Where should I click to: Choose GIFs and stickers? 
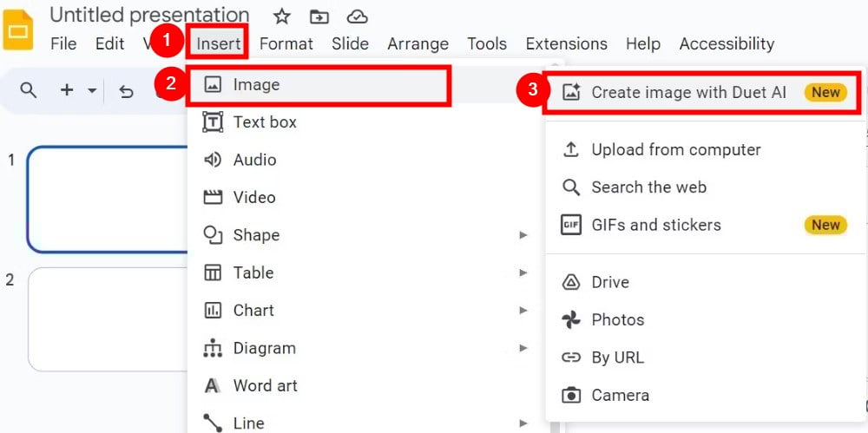[705, 225]
